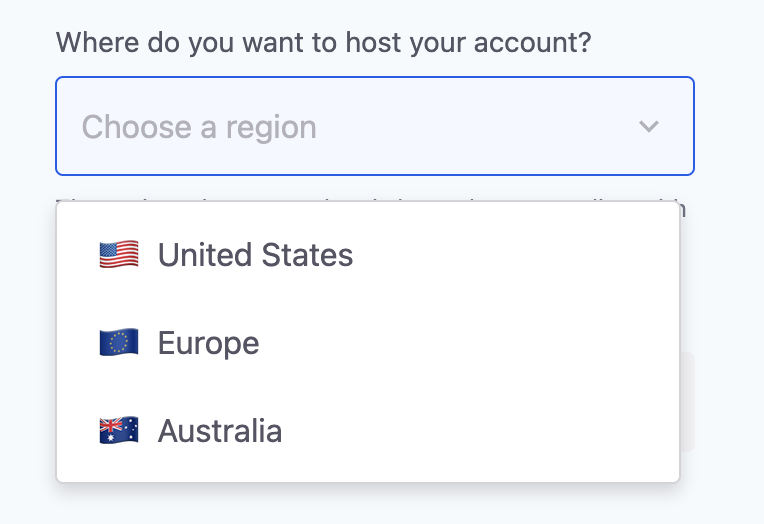Image resolution: width=764 pixels, height=524 pixels.
Task: Select United States as hosting region
Action: click(255, 255)
